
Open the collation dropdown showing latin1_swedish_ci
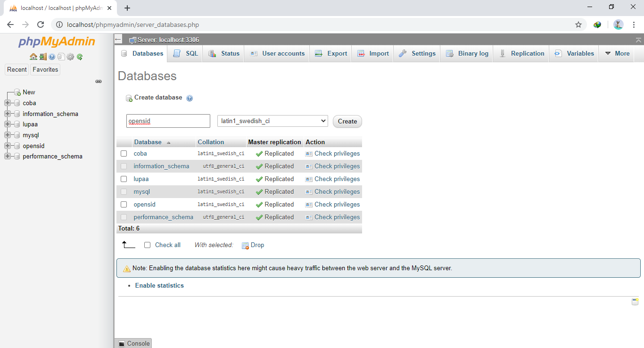point(272,121)
